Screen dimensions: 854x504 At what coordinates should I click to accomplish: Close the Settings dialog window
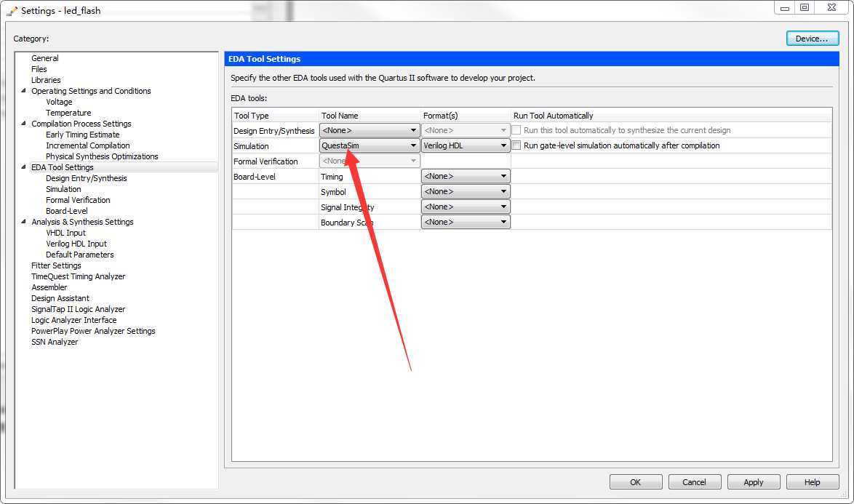[831, 7]
